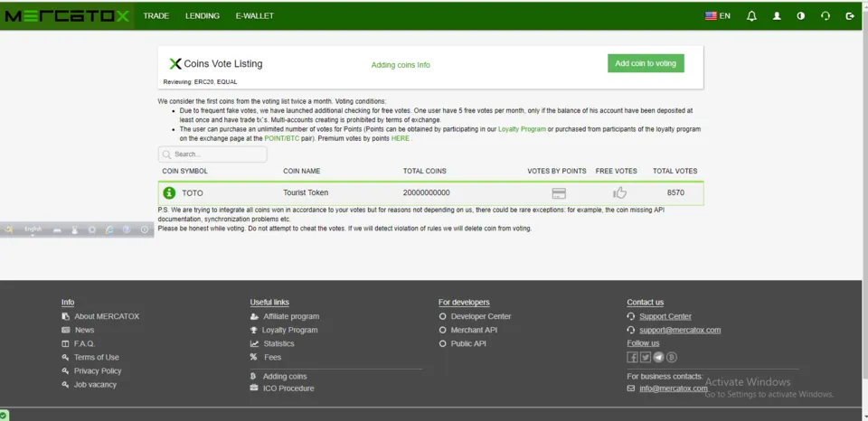Click gear icon in floating language bar
This screenshot has height=421, width=868.
point(92,230)
